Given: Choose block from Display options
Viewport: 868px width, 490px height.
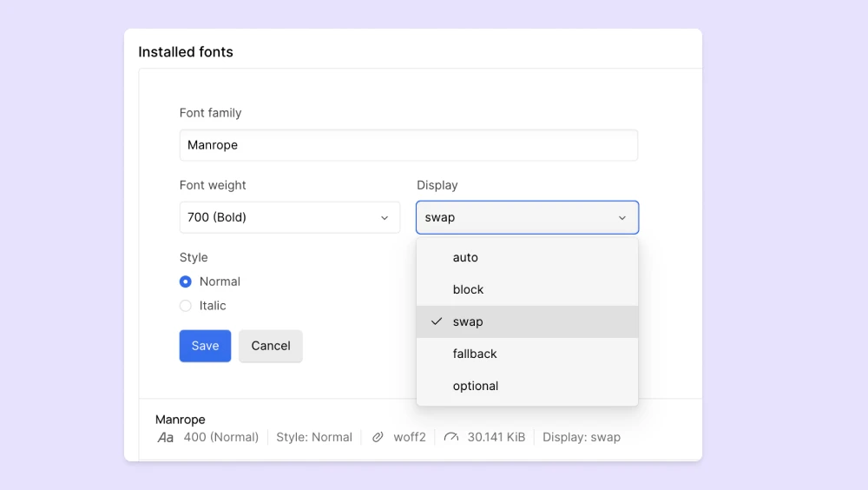Looking at the screenshot, I should [x=527, y=289].
